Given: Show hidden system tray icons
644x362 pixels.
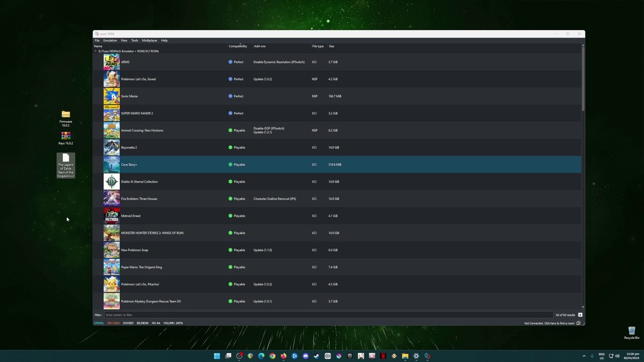Looking at the screenshot, I should 584,356.
